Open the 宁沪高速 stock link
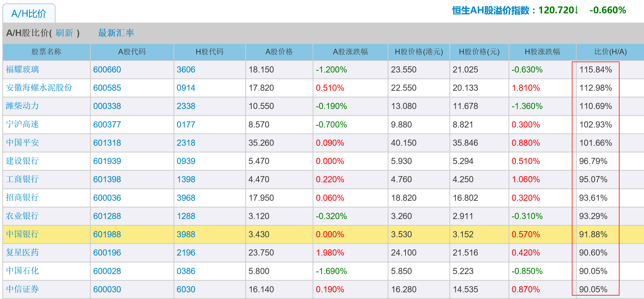 tap(22, 124)
